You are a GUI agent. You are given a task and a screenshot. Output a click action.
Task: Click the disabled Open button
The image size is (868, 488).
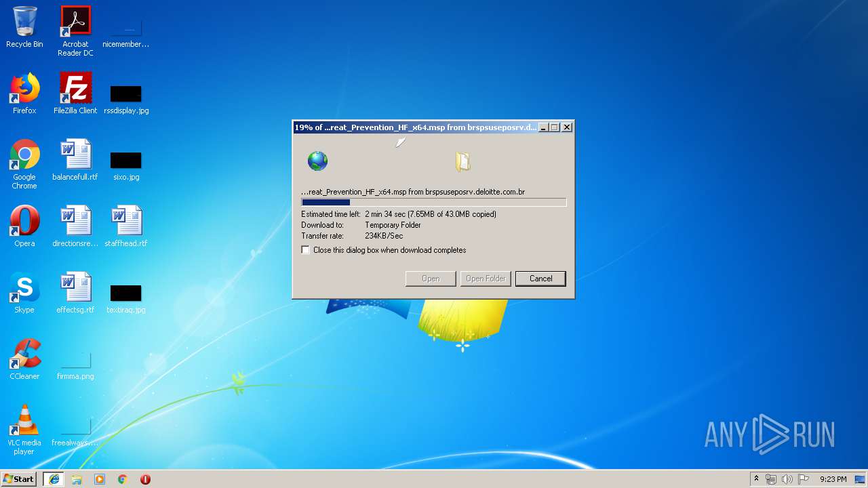[x=431, y=279]
